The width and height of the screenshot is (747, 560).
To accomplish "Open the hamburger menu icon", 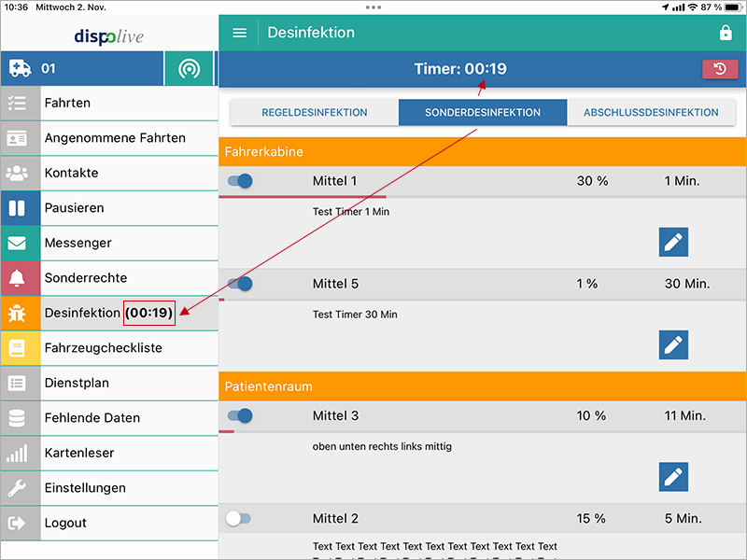I will coord(240,33).
